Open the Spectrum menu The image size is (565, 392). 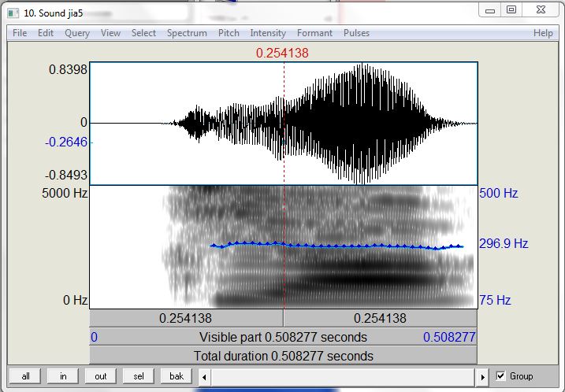(187, 33)
